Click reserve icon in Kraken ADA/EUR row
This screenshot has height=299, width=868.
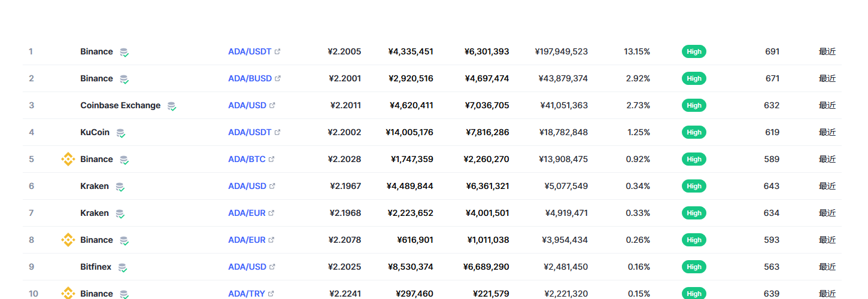(x=120, y=214)
